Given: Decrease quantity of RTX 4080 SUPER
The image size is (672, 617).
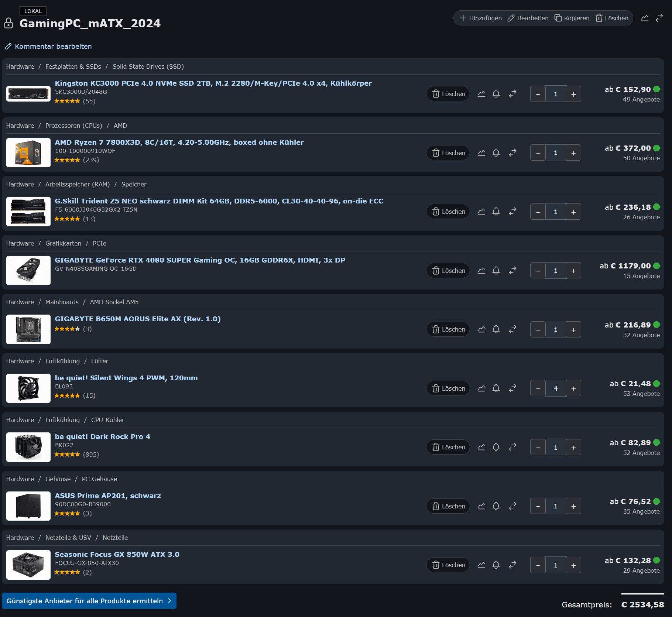Looking at the screenshot, I should click(x=538, y=271).
